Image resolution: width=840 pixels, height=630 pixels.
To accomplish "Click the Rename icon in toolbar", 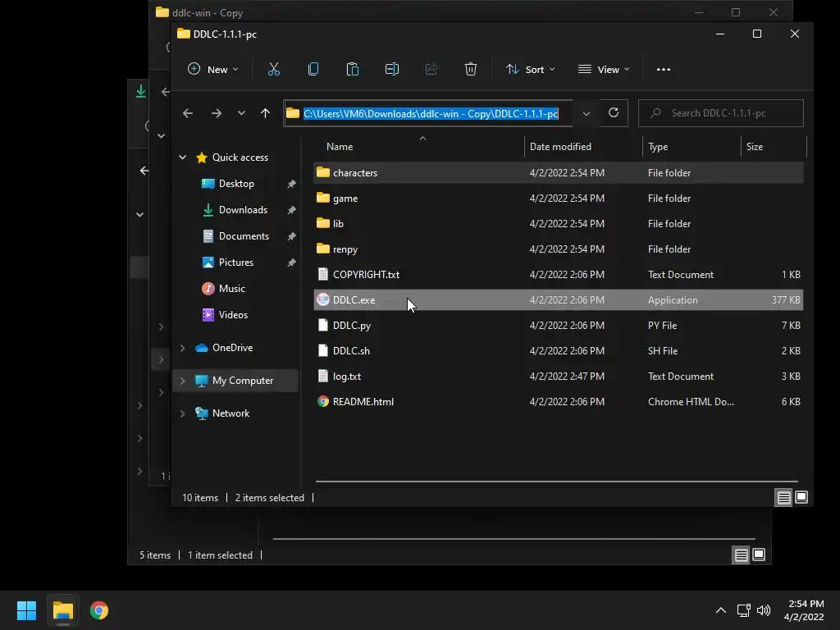I will 391,69.
